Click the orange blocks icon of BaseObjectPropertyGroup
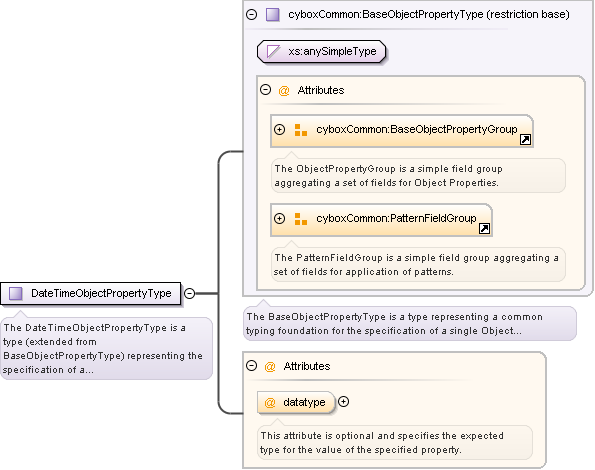 tap(301, 130)
